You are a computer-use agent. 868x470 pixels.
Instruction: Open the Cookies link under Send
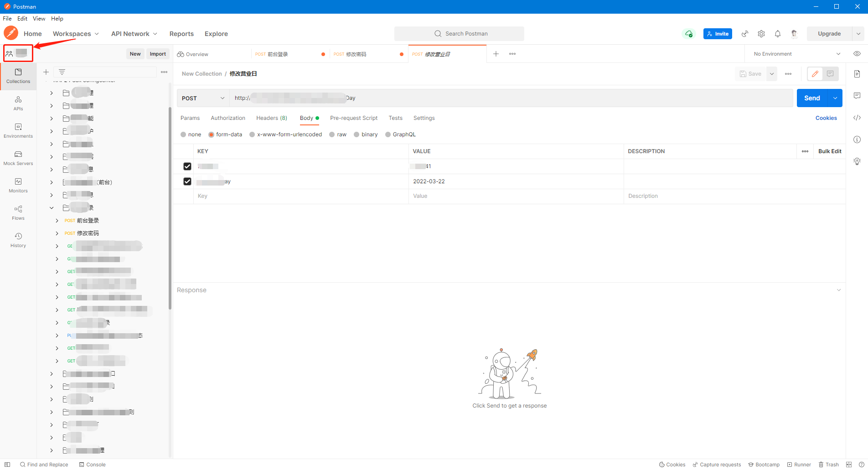[x=826, y=118]
